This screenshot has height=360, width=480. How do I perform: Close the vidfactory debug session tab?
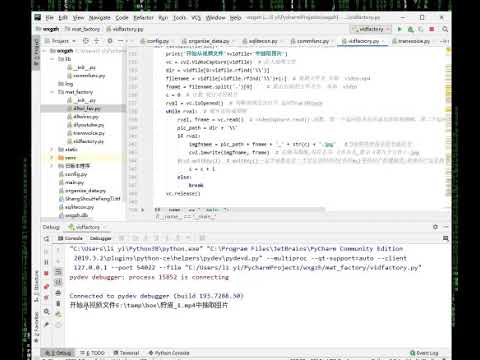click(x=104, y=227)
